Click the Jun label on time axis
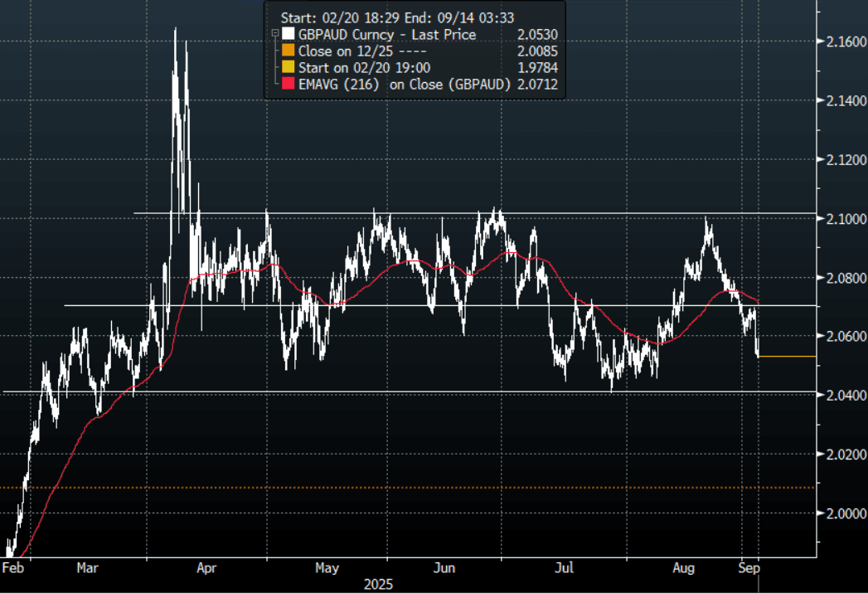This screenshot has height=593, width=868. coord(444,568)
